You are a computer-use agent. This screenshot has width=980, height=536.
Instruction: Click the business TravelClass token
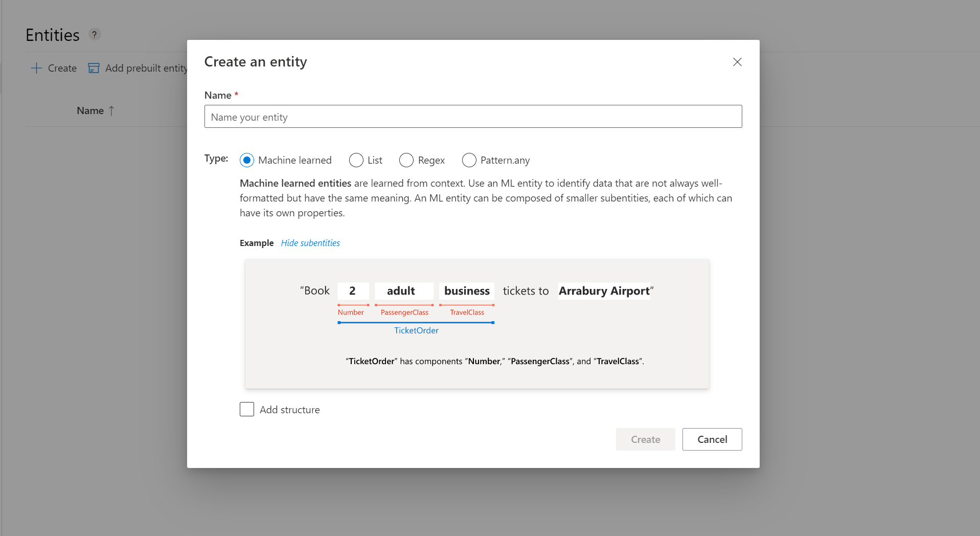466,291
